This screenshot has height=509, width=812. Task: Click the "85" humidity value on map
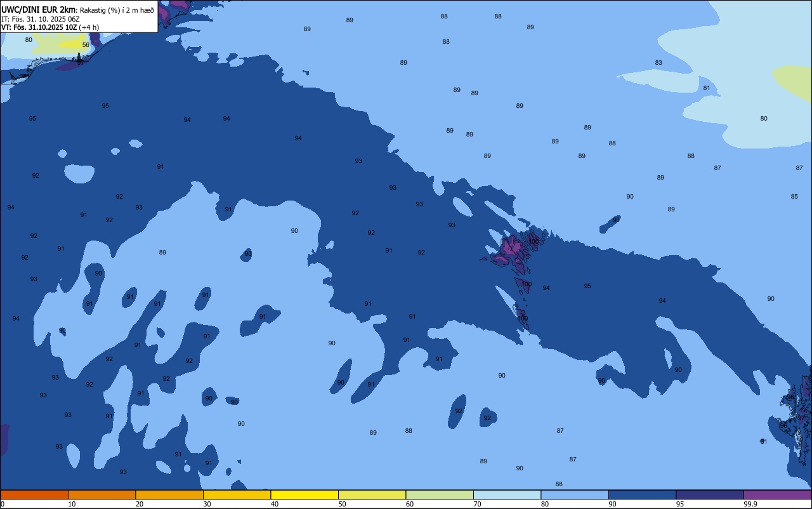(x=794, y=197)
